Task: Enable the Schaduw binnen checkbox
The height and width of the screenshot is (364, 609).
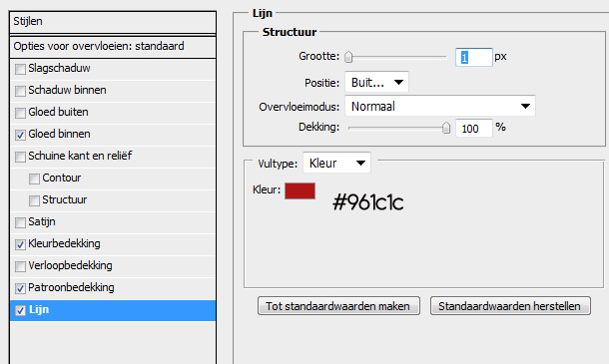Action: (x=20, y=91)
